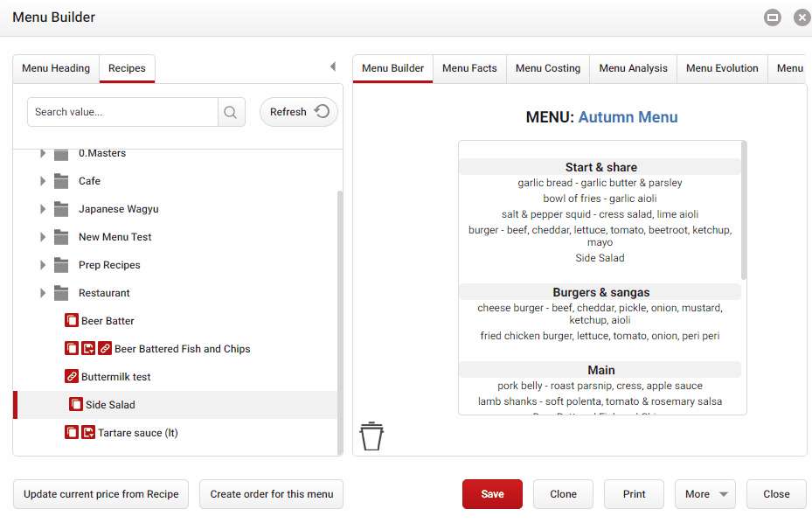Screen dimensions: 812x523
Task: Click the export icon beside Tartare sauce (lt)
Action: pos(87,431)
